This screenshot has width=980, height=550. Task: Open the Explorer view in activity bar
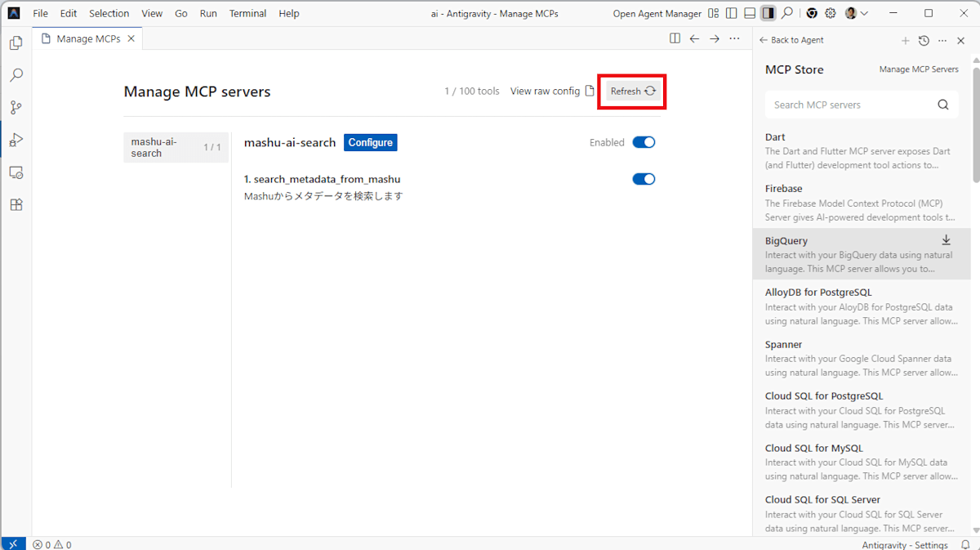coord(16,43)
